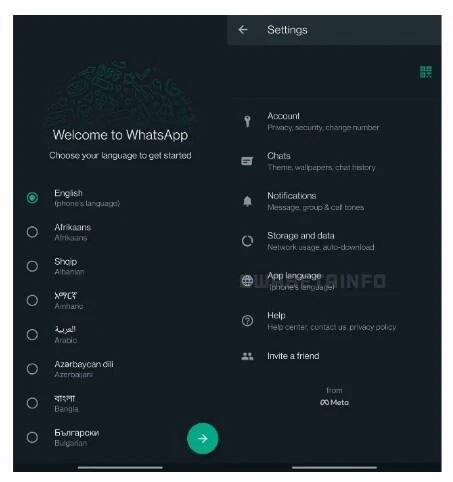
Task: Pick Shqip Albanian language option
Action: pyautogui.click(x=120, y=266)
